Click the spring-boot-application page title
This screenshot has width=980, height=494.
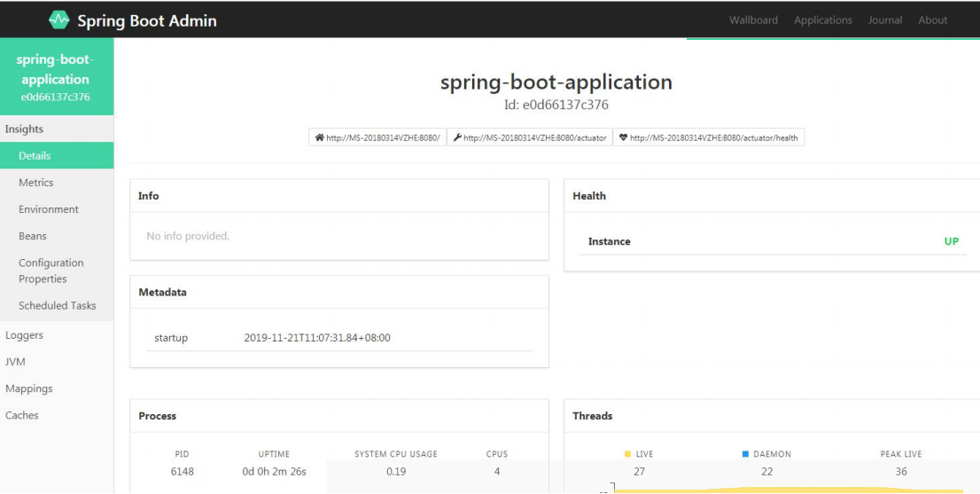pyautogui.click(x=556, y=82)
